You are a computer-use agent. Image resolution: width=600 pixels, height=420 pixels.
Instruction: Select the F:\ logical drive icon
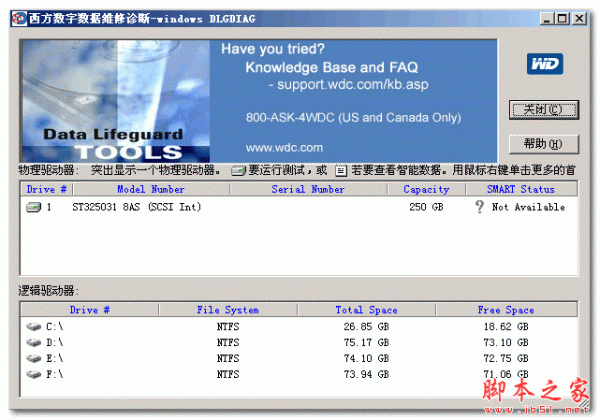coord(34,374)
